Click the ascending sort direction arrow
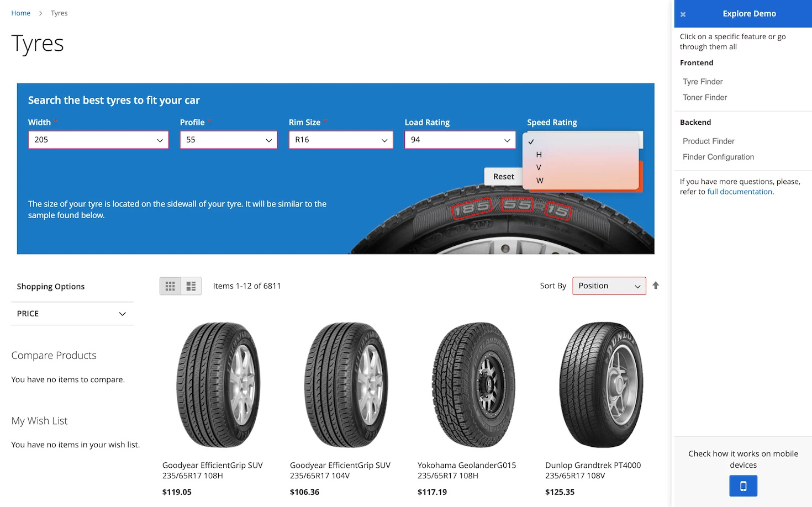The height and width of the screenshot is (507, 812). (656, 286)
